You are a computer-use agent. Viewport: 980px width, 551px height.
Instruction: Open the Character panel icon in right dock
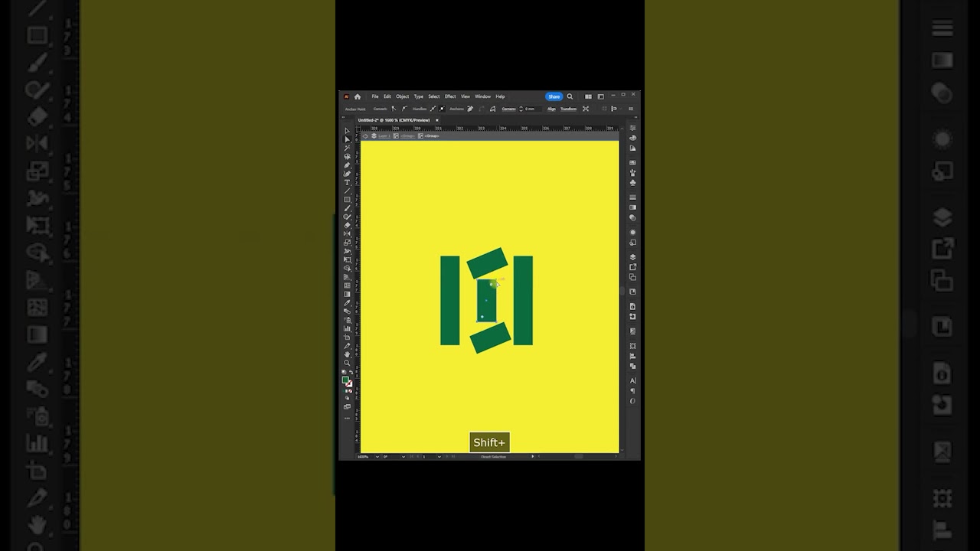(632, 380)
